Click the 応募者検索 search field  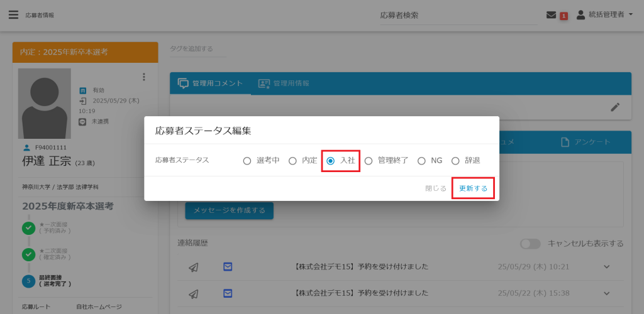[x=458, y=15]
